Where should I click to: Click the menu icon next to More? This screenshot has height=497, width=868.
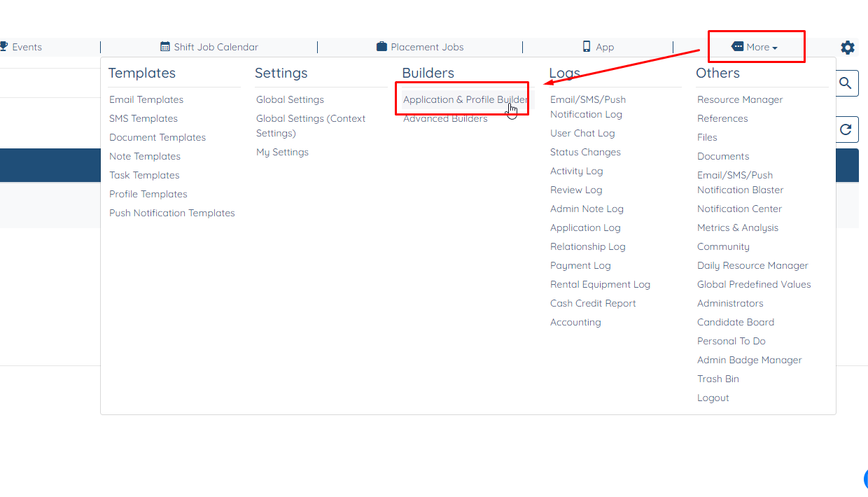(x=738, y=46)
